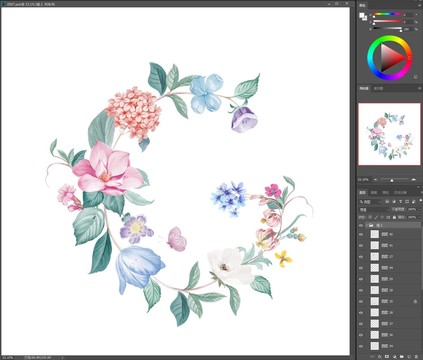Pick a color in the triangle

391,58
